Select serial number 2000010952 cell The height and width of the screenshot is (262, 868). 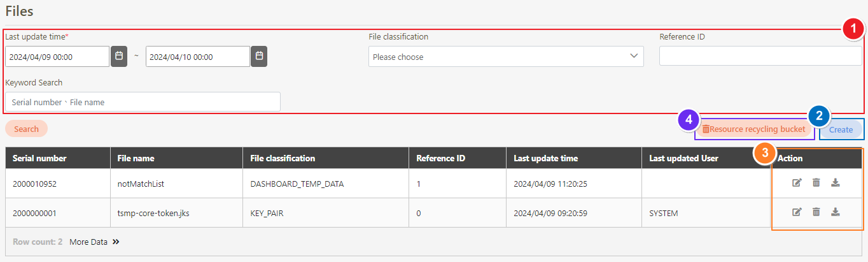pyautogui.click(x=34, y=184)
